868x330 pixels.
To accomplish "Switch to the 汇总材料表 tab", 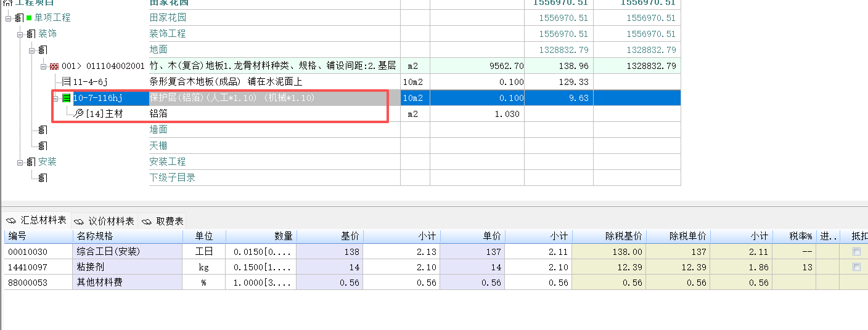I will coord(38,220).
